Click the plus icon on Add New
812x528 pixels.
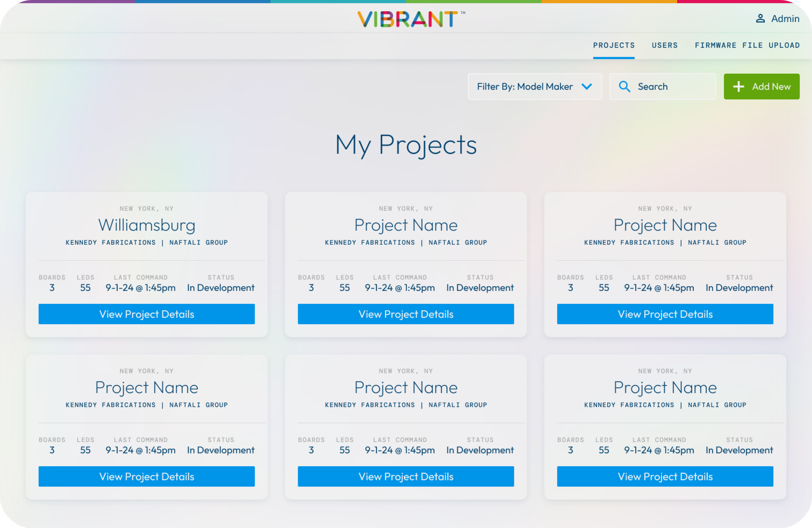click(738, 87)
